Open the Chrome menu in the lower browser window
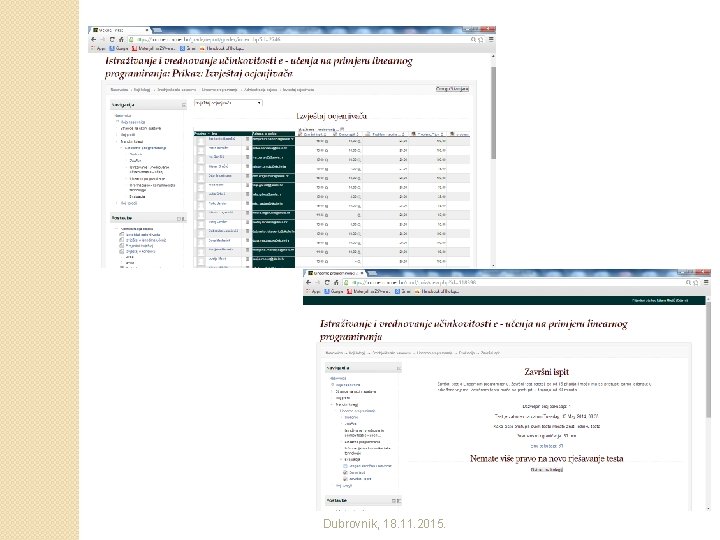Viewport: 720px width, 540px height. [x=706, y=282]
